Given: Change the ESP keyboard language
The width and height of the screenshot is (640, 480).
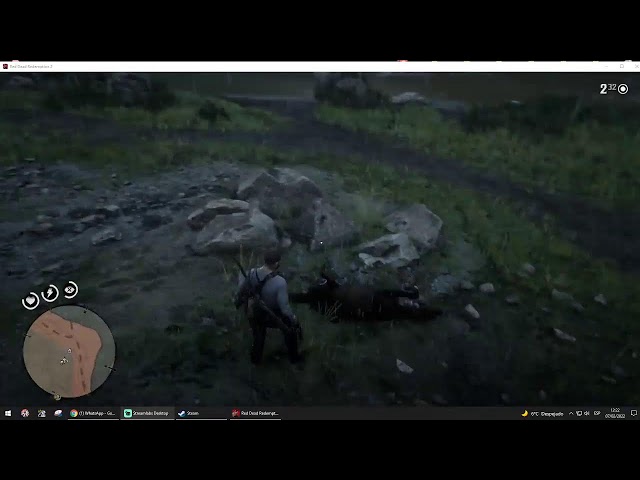Looking at the screenshot, I should [597, 413].
